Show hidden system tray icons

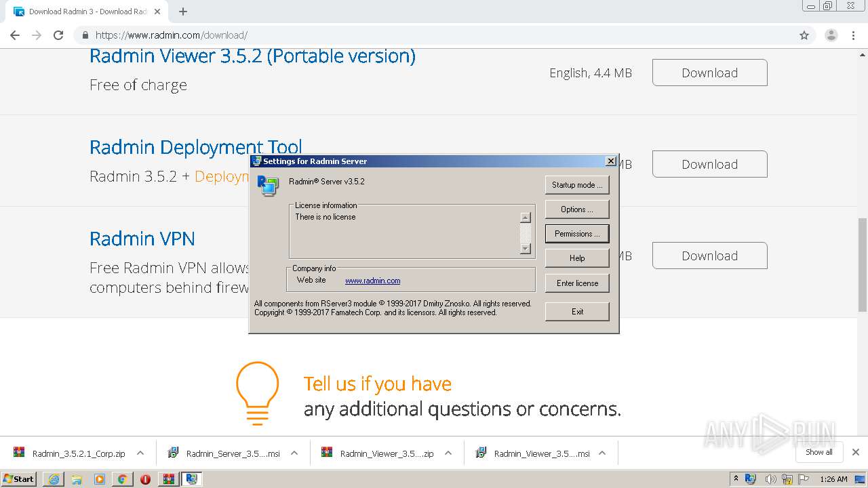[x=736, y=479]
